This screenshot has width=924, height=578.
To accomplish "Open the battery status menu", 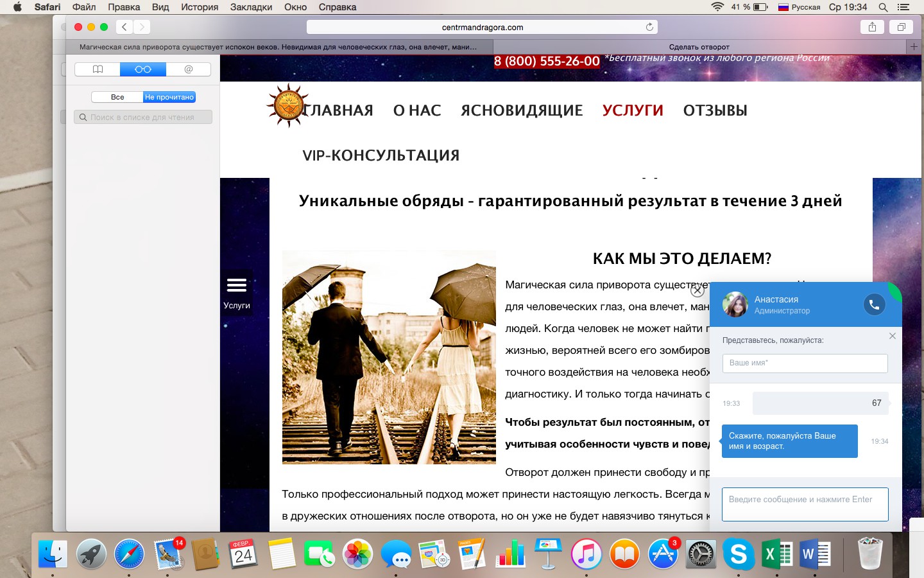I will pyautogui.click(x=749, y=7).
